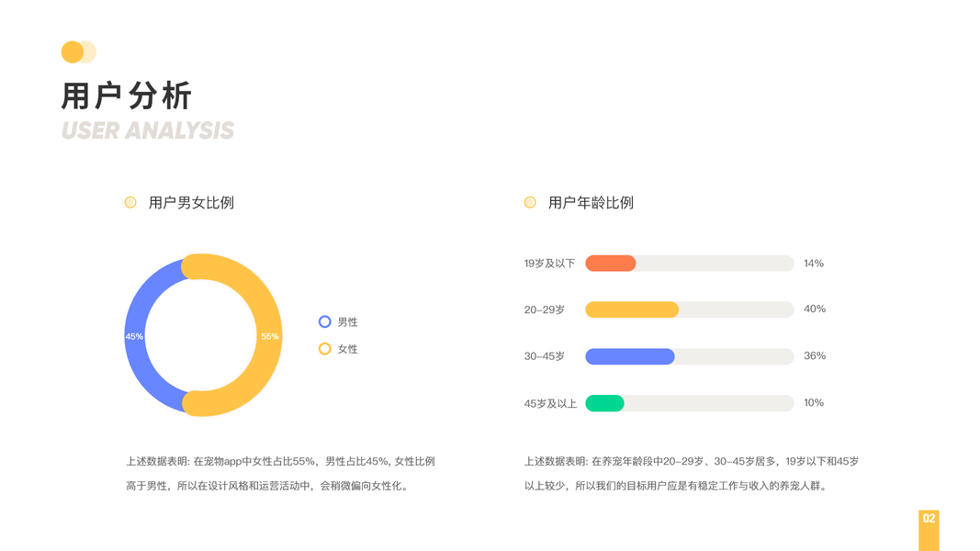
Task: Click the yellow circle logo above the title
Action: point(73,52)
